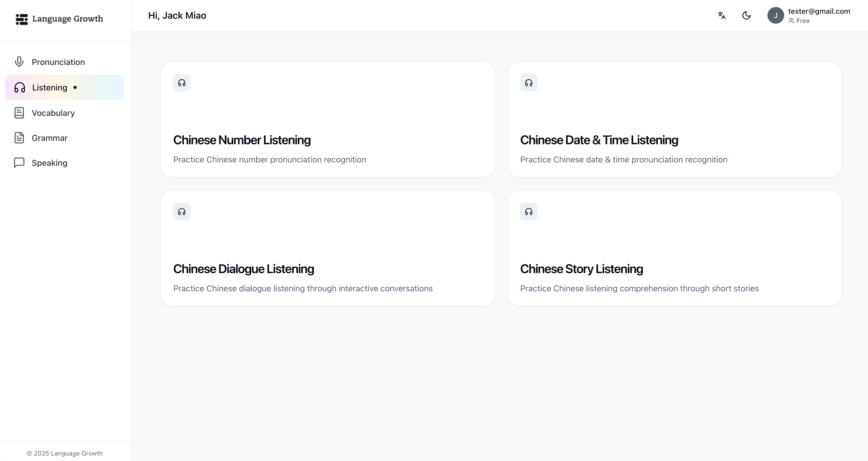Click the headphones icon beside Listening in sidebar
This screenshot has width=868, height=461.
coord(19,88)
